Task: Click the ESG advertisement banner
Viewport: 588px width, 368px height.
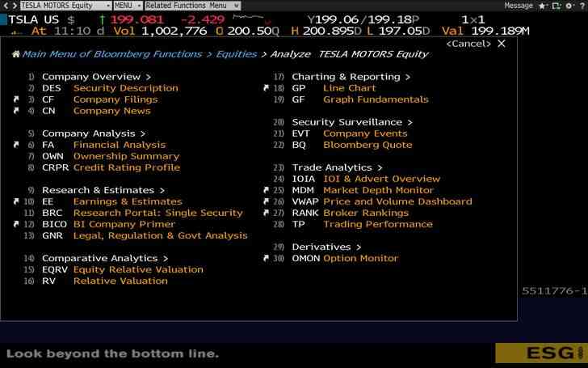Action: click(541, 353)
